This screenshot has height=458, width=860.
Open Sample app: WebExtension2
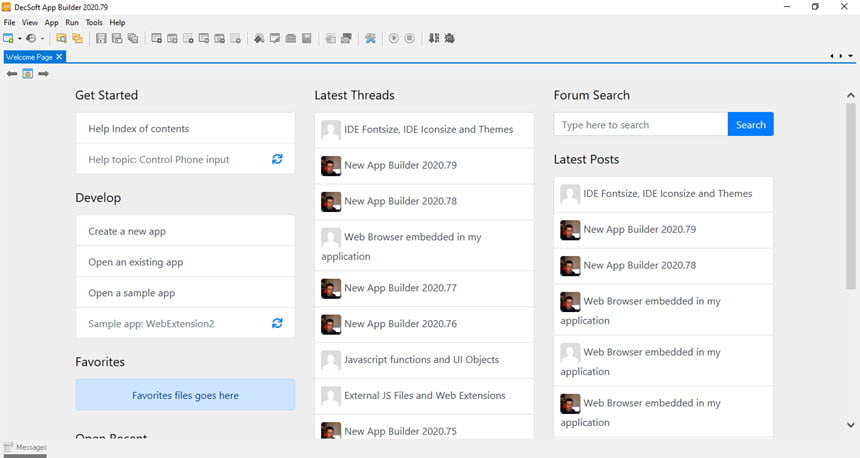(x=185, y=323)
